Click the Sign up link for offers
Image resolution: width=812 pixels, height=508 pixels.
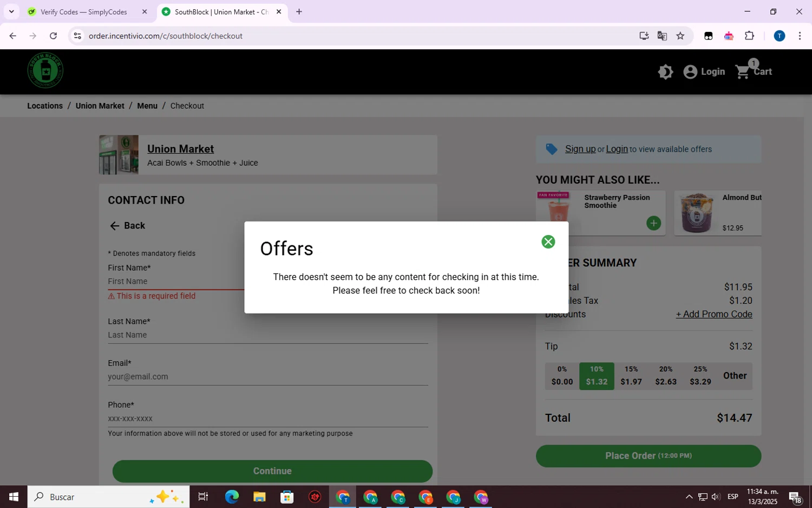[580, 149]
